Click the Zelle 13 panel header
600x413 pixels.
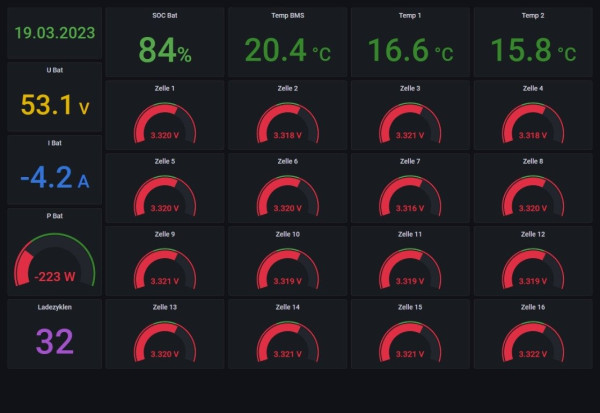click(165, 307)
